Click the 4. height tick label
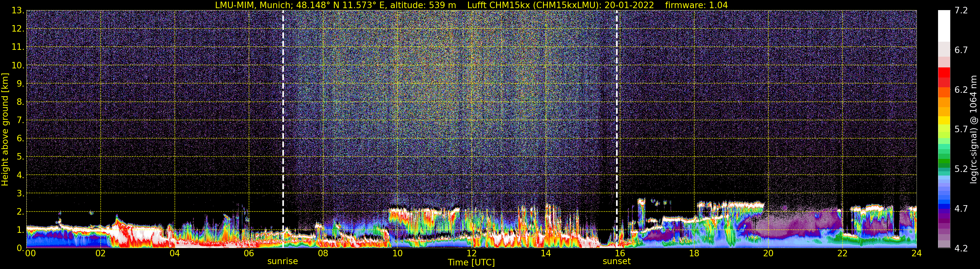Screen dimensions: 980x269 tap(20, 175)
